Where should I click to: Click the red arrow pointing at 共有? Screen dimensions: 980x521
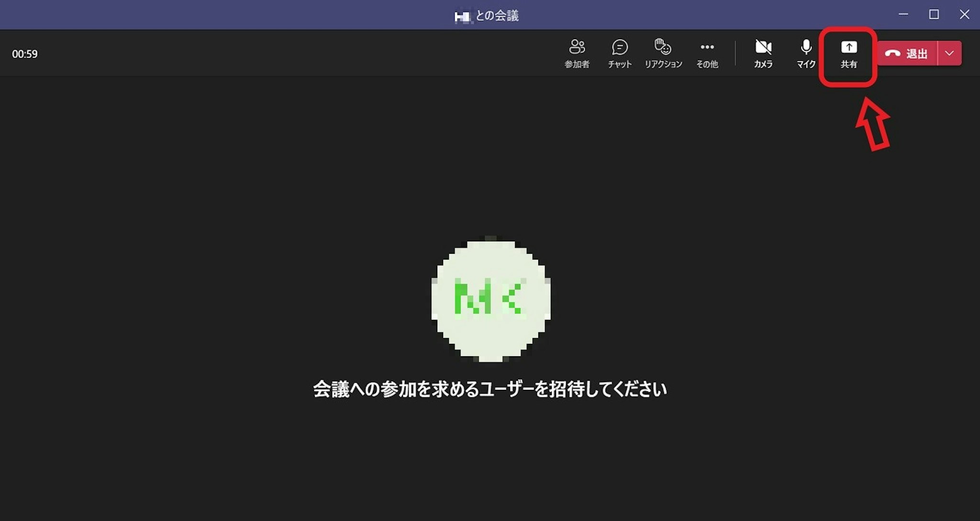(x=873, y=125)
